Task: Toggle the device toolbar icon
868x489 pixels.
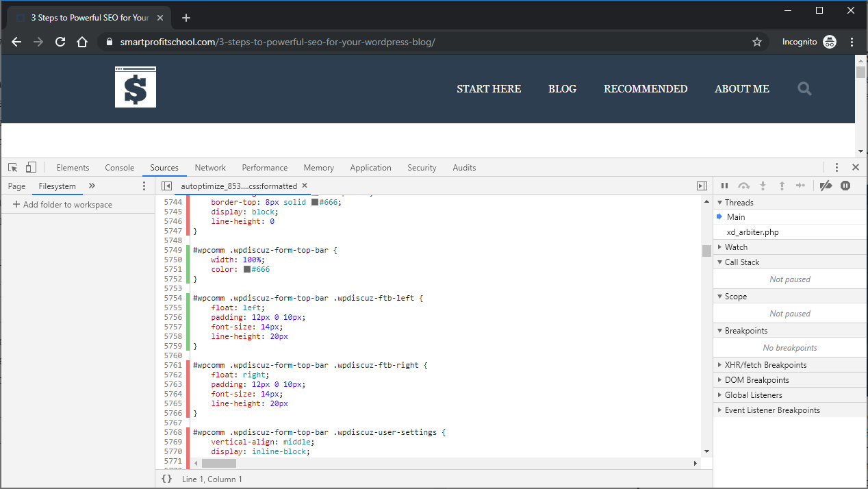Action: (x=31, y=168)
